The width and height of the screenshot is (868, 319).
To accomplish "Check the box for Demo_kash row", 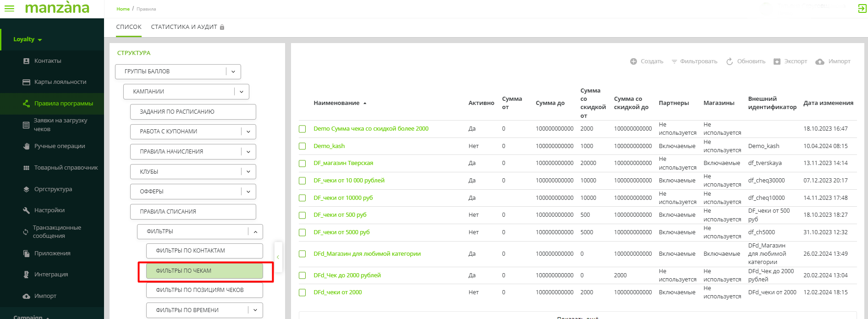I will [x=302, y=146].
